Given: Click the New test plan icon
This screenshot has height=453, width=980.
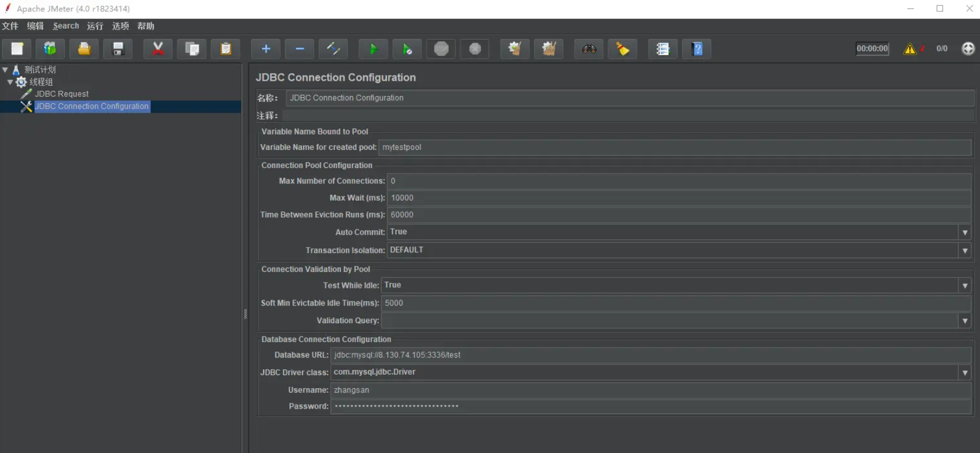Looking at the screenshot, I should (x=17, y=49).
